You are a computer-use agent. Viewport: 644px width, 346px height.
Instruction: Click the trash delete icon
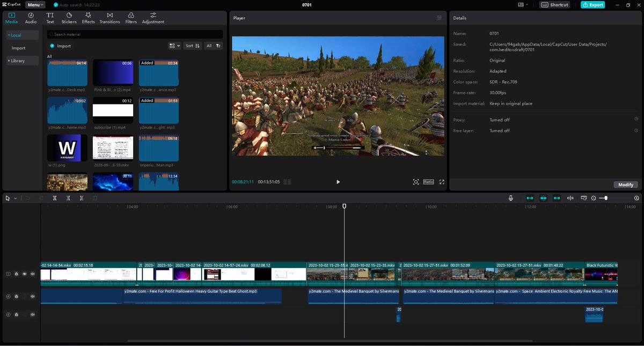coord(95,198)
